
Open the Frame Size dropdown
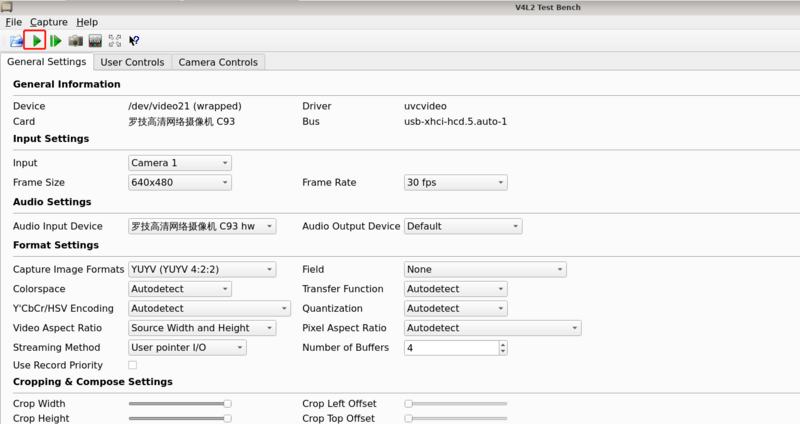(x=180, y=183)
